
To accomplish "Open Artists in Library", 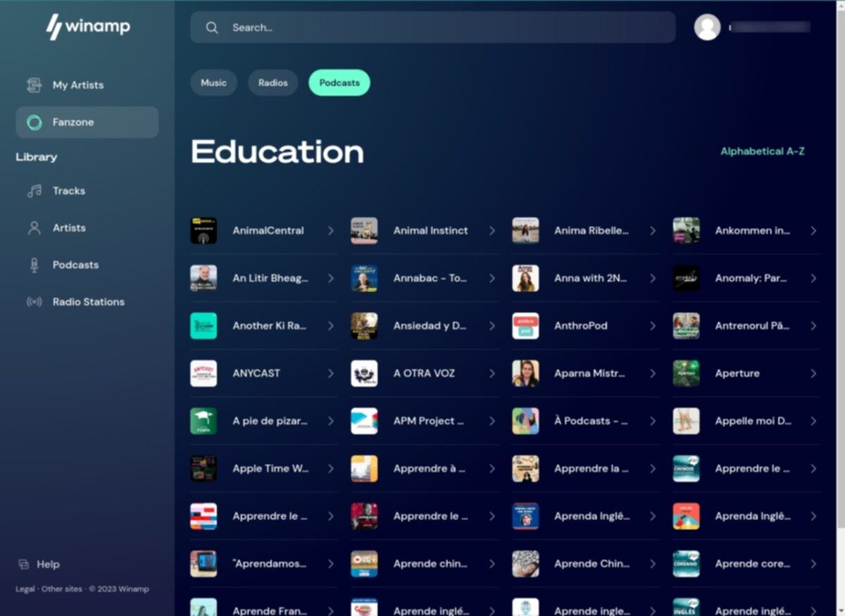I will (69, 228).
